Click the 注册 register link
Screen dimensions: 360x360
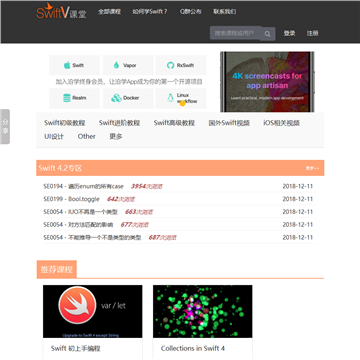coord(312,33)
